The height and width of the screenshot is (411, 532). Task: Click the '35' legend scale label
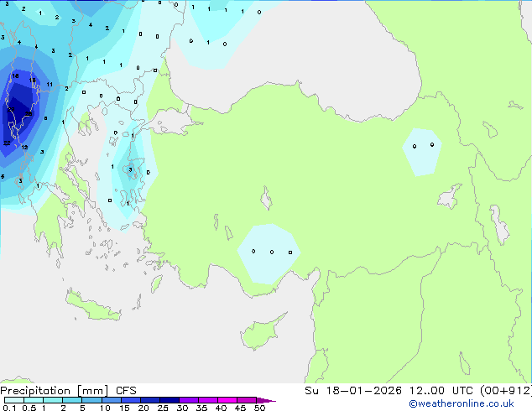point(201,408)
